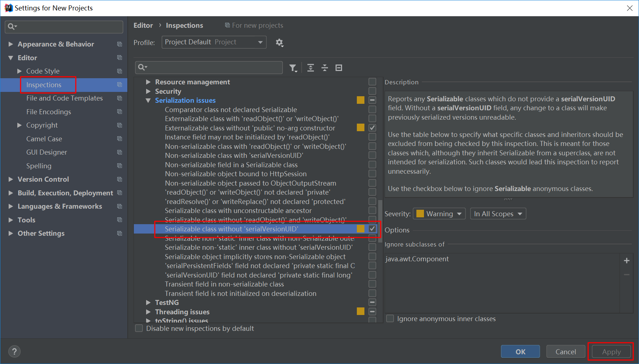
Task: Select Inspections in settings tree
Action: (x=44, y=85)
